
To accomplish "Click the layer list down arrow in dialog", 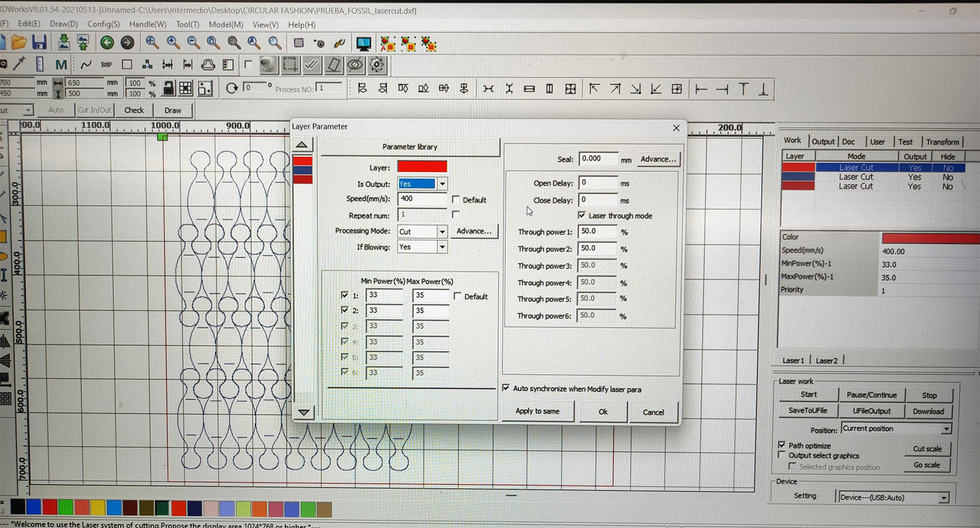I will 304,412.
